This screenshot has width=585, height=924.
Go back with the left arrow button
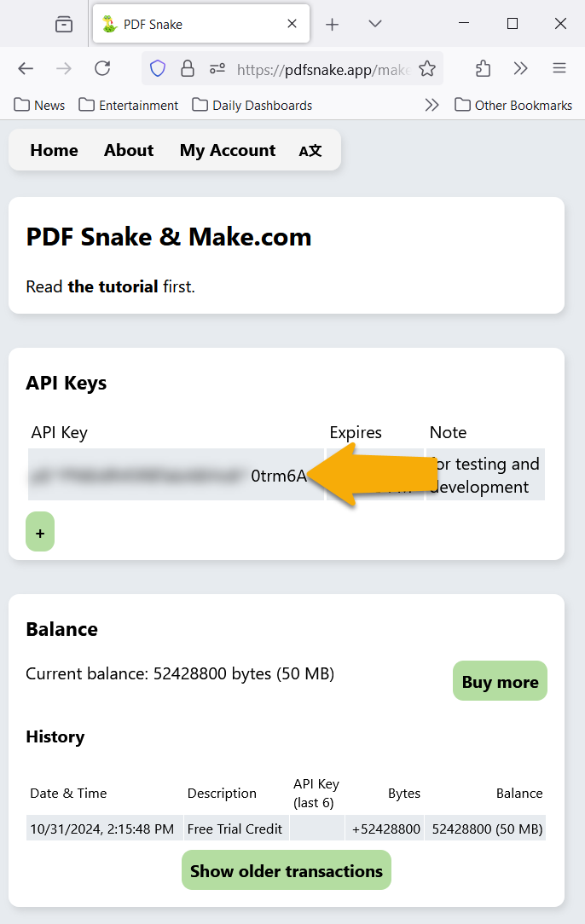coord(26,68)
